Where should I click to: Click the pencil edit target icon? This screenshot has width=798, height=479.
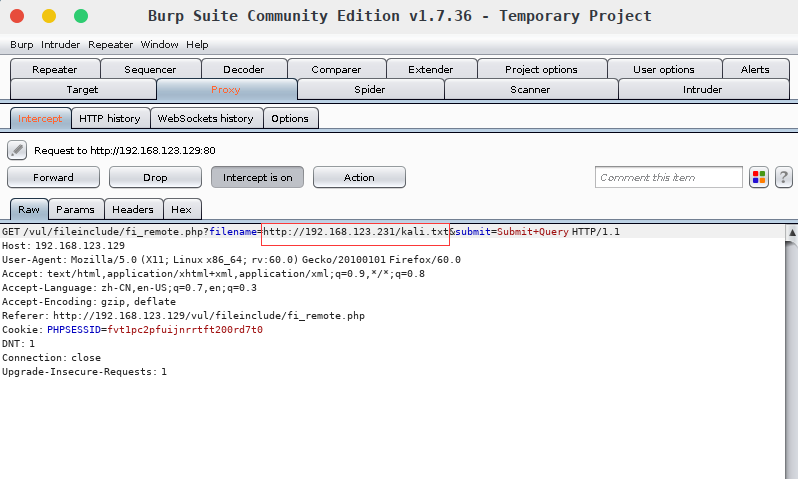click(x=17, y=150)
